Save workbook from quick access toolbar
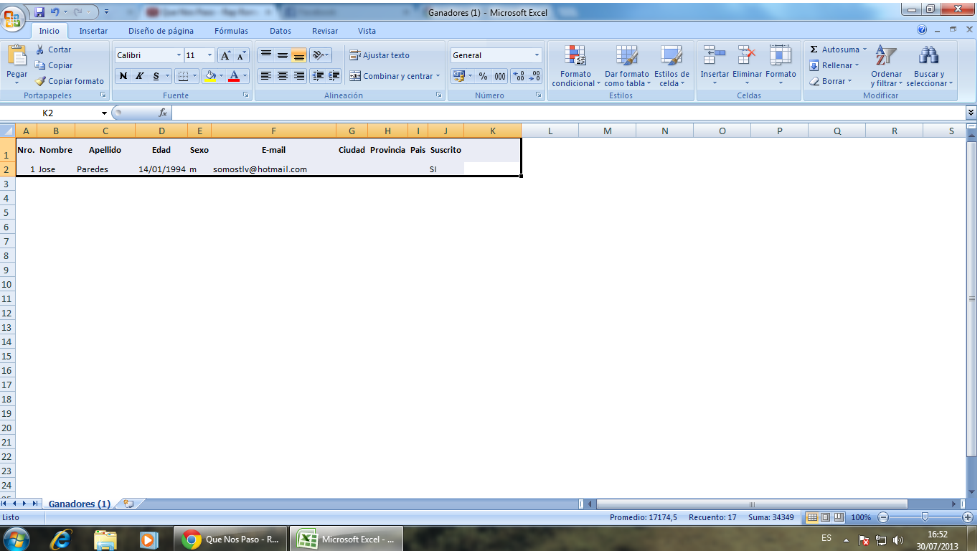Screen dimensions: 980x551 (39, 12)
